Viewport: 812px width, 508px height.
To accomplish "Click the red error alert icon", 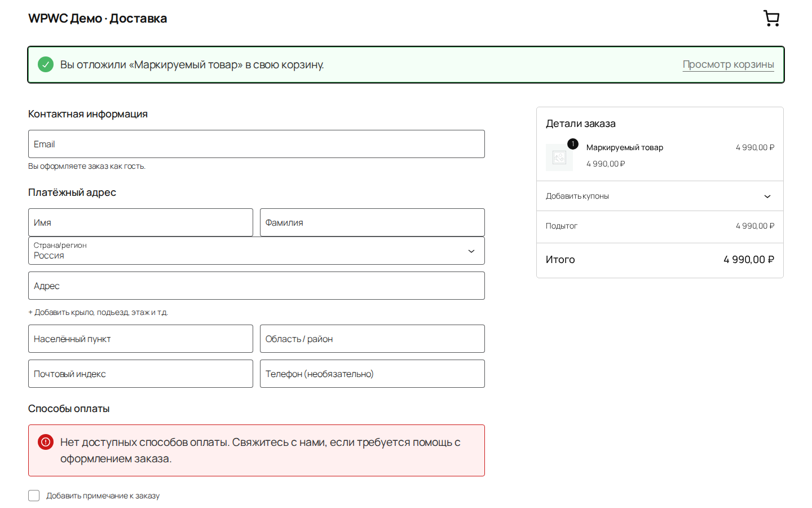I will (x=46, y=442).
